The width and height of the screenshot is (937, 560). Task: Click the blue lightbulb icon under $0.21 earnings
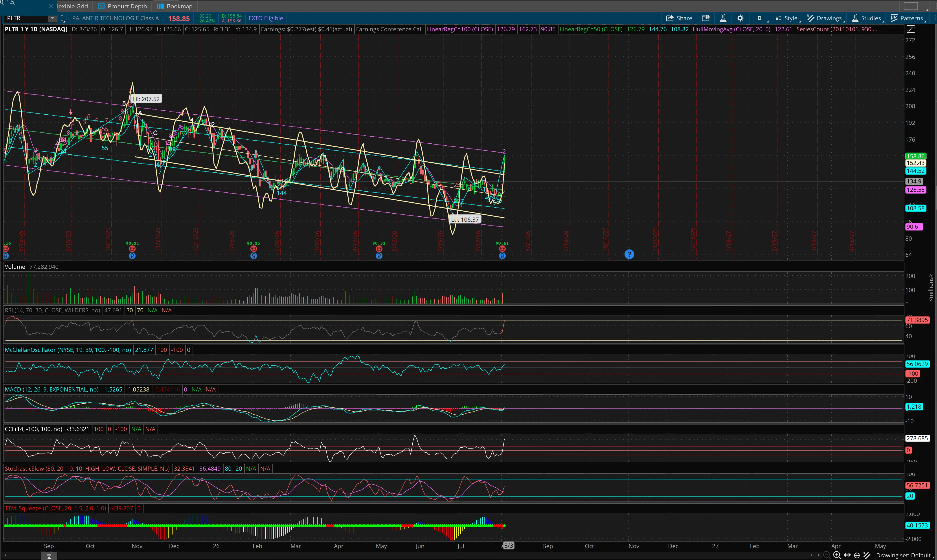click(132, 256)
